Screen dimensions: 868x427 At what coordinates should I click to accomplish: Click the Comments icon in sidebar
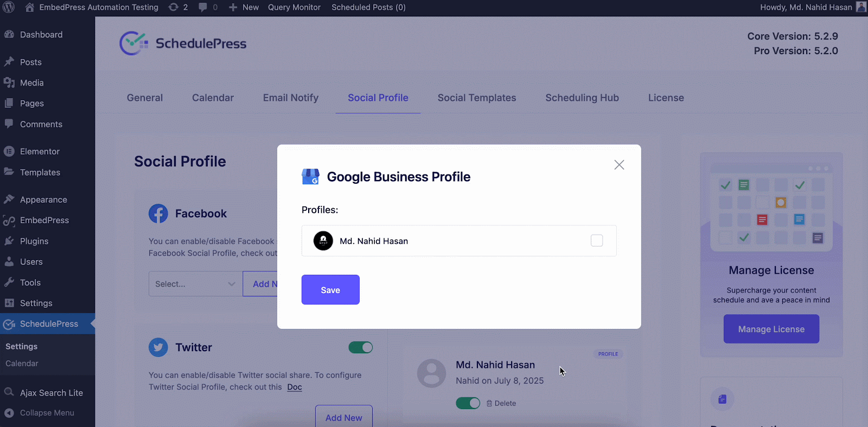[9, 124]
